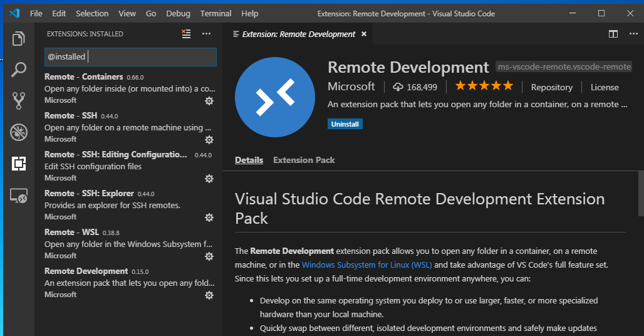644x336 pixels.
Task: Open the Terminal menu
Action: tap(216, 14)
